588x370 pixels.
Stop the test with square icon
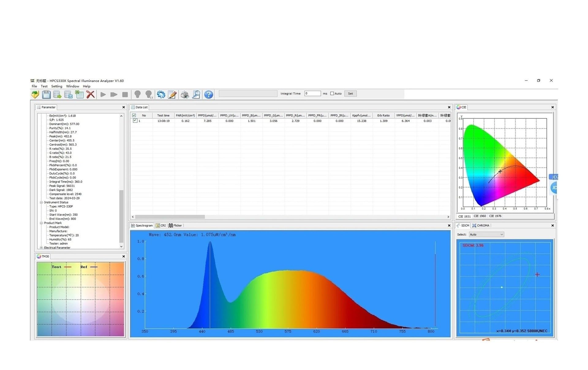tap(125, 94)
